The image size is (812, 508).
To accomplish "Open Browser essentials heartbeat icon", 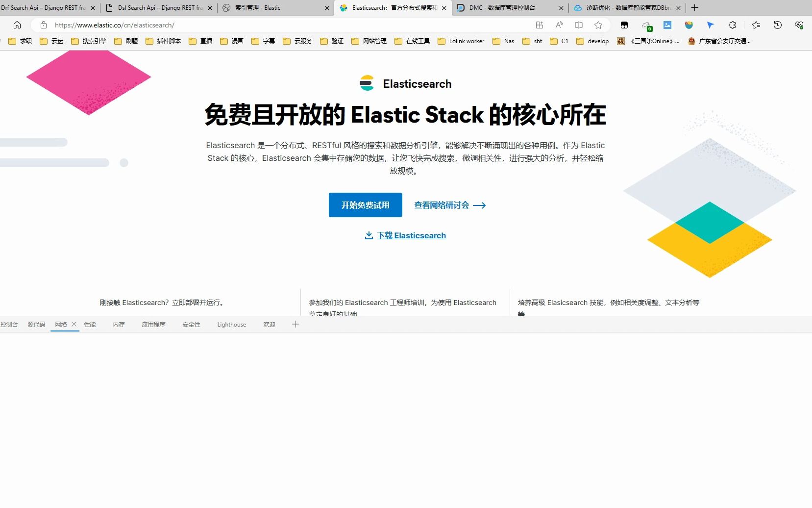I will click(x=799, y=25).
